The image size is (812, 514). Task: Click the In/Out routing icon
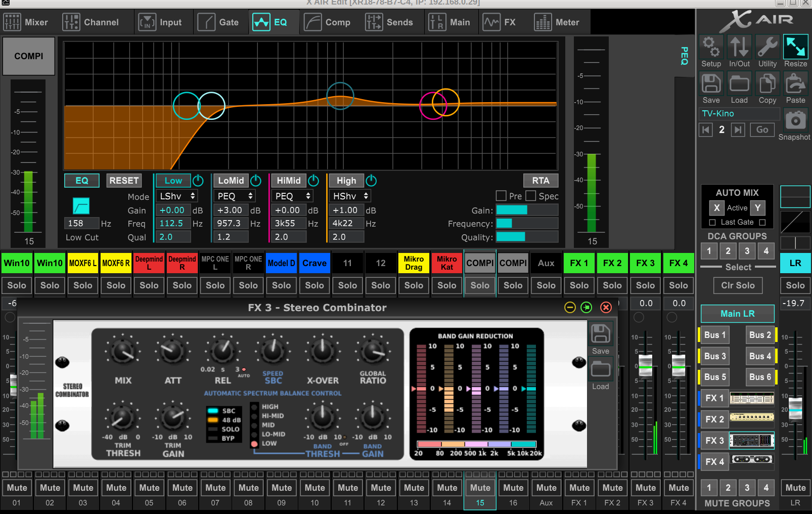(x=739, y=48)
